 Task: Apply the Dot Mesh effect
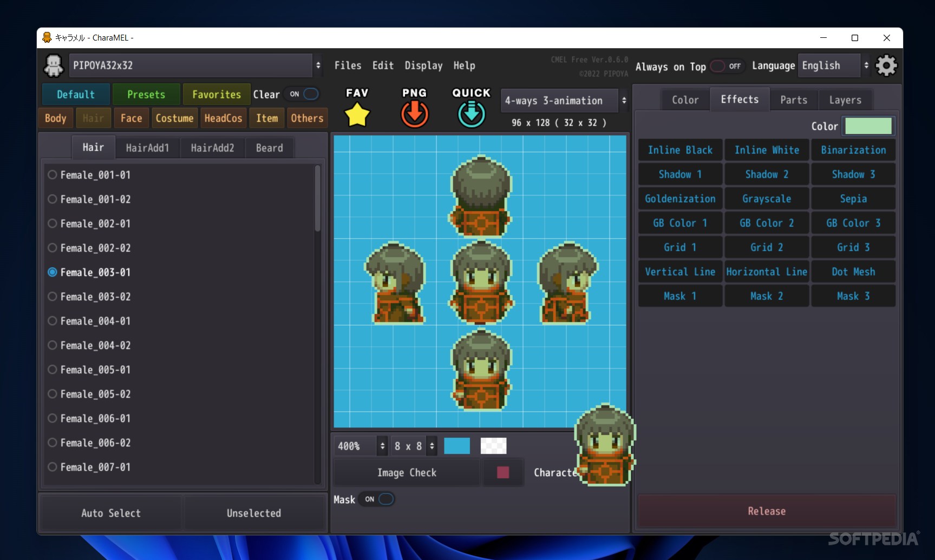coord(853,272)
